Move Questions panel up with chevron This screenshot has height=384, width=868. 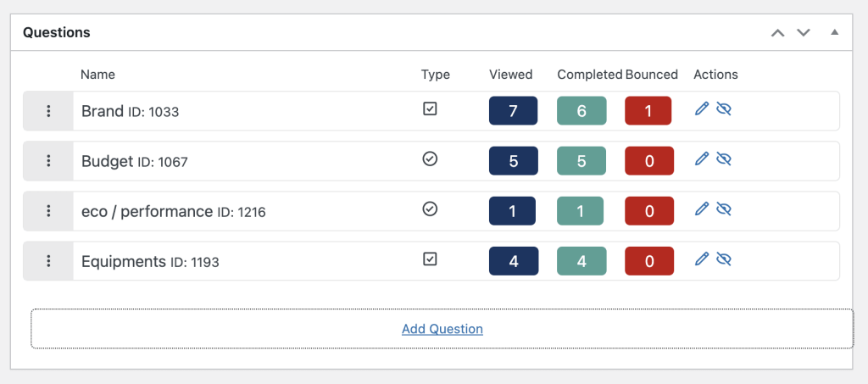(x=777, y=32)
